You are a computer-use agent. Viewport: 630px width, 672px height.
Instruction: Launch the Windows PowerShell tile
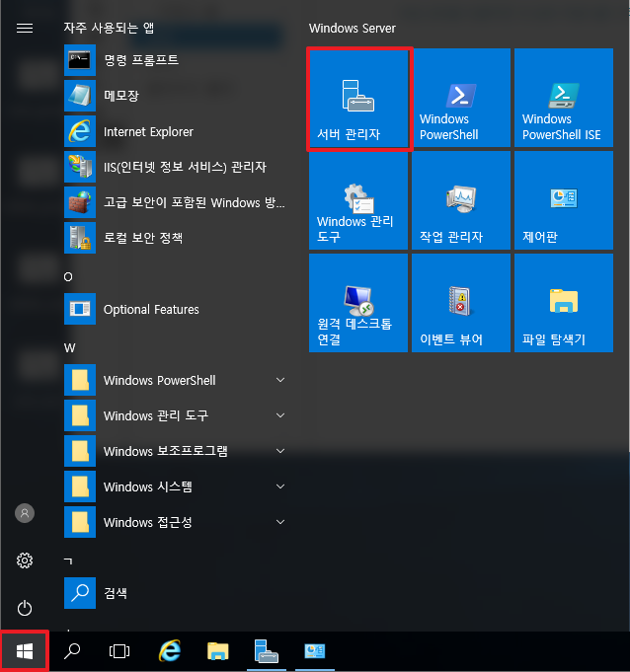(x=461, y=98)
